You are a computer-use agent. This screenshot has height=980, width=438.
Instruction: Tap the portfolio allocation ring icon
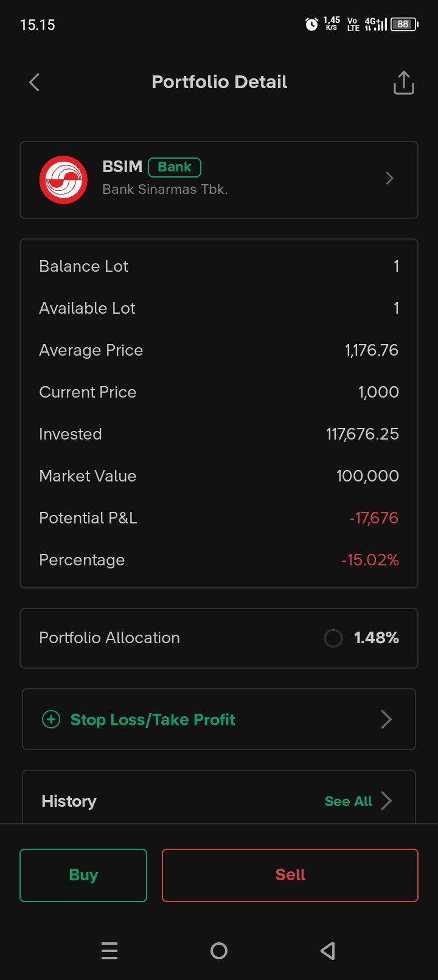pos(333,638)
